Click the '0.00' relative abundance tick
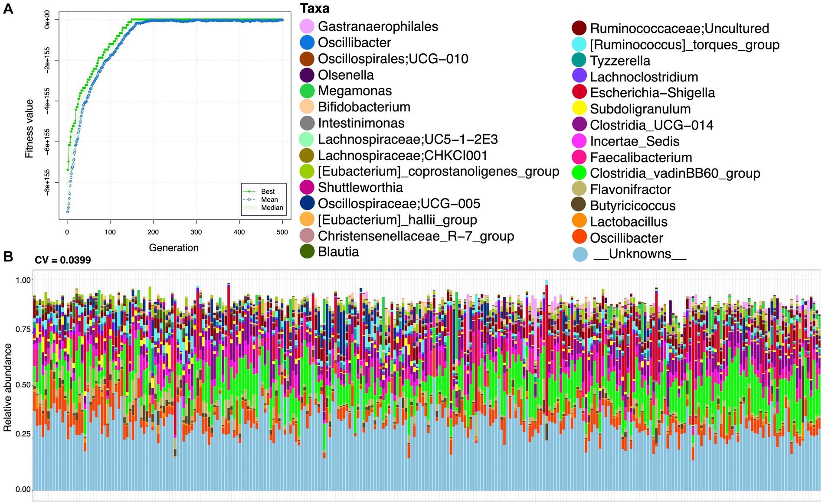This screenshot has height=504, width=825. (23, 489)
